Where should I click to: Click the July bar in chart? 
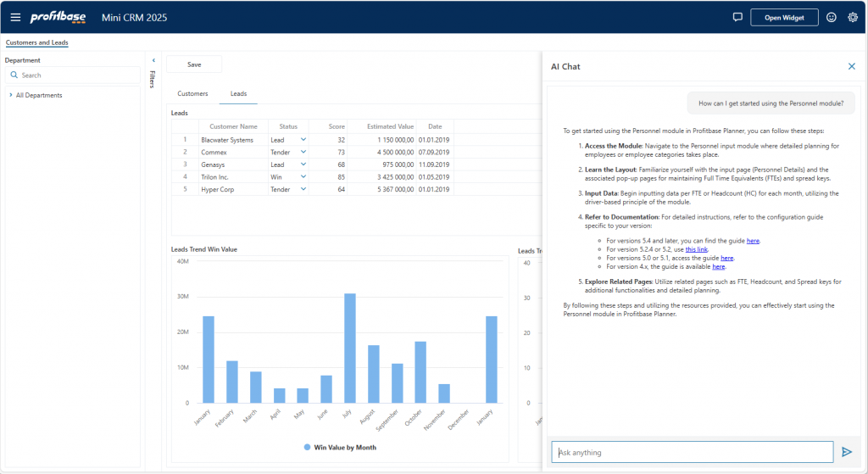coord(349,348)
